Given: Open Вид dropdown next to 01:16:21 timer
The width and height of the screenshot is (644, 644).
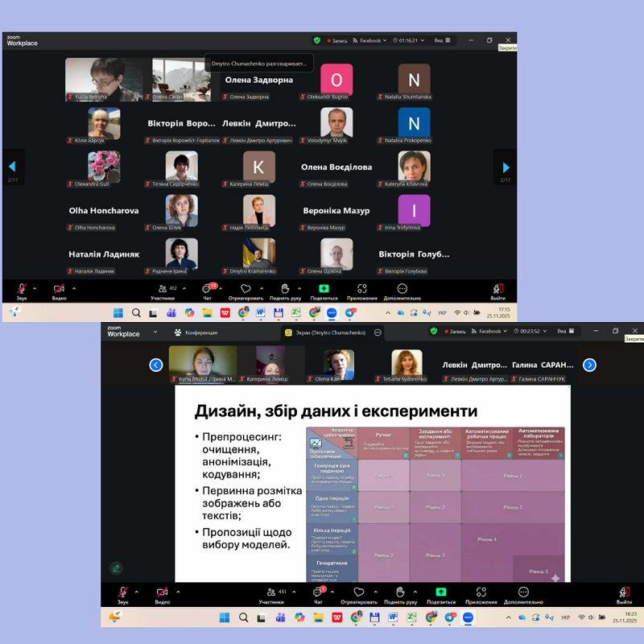Looking at the screenshot, I should point(441,40).
